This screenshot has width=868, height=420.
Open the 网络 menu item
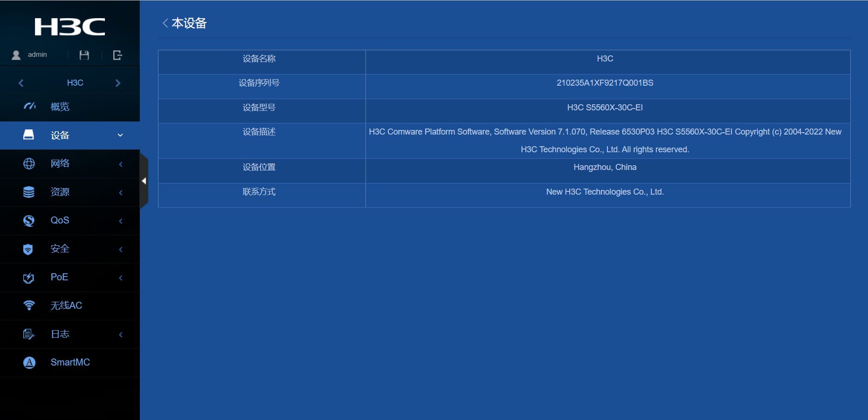[70, 163]
